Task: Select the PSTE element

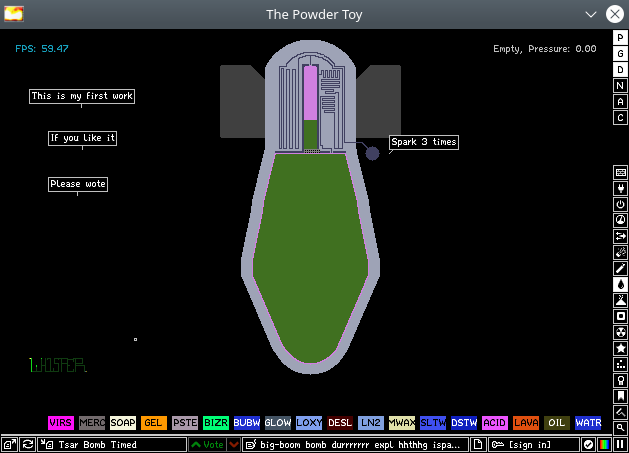Action: 185,423
